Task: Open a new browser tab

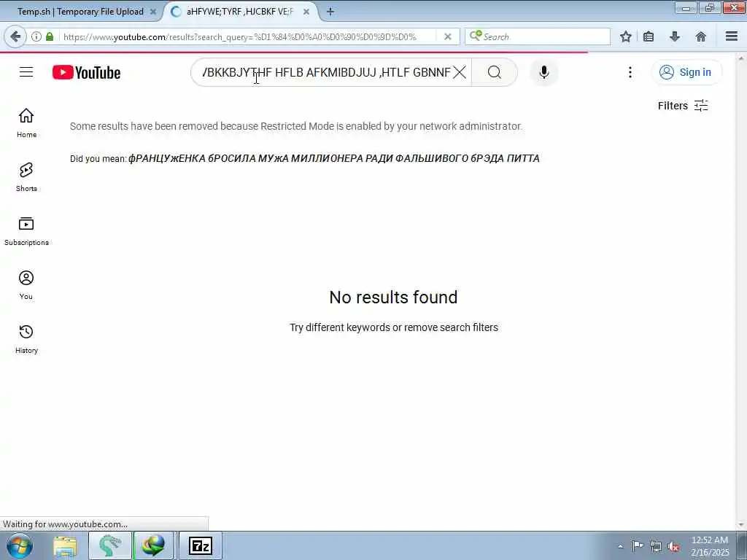Action: [x=330, y=12]
